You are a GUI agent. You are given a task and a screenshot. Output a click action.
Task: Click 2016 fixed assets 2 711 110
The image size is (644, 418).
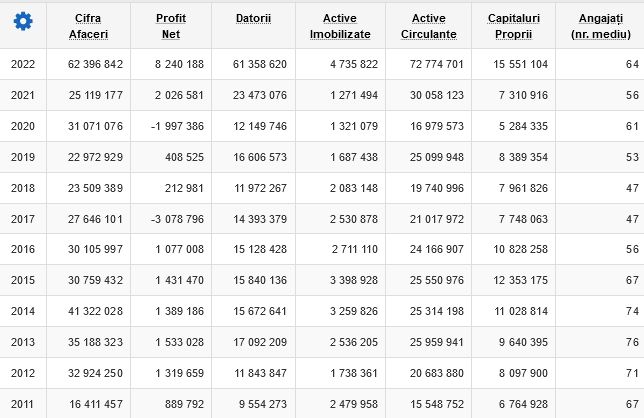[355, 249]
